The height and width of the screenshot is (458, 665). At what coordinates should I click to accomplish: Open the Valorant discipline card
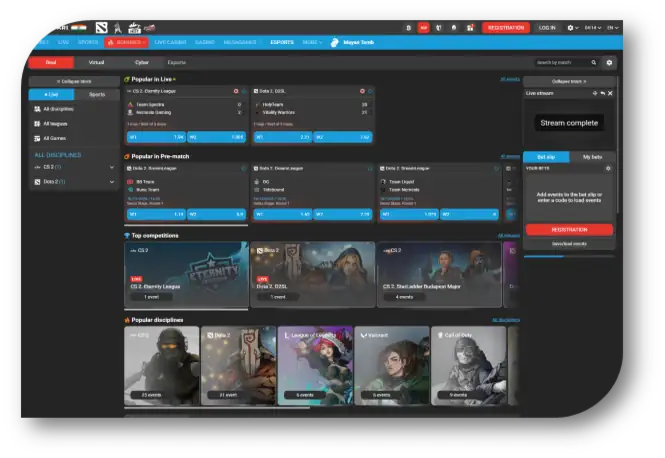pos(392,366)
